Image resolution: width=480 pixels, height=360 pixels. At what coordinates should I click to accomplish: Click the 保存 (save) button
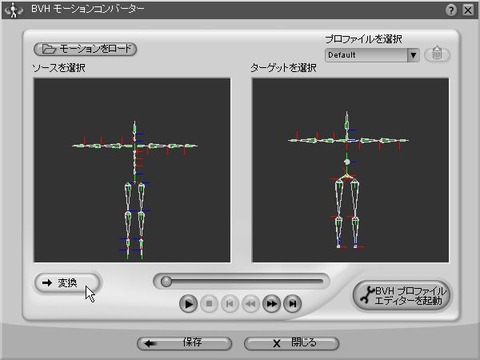184,343
